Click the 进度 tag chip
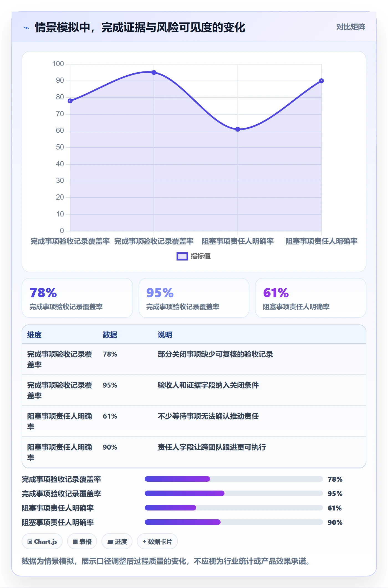 (117, 541)
